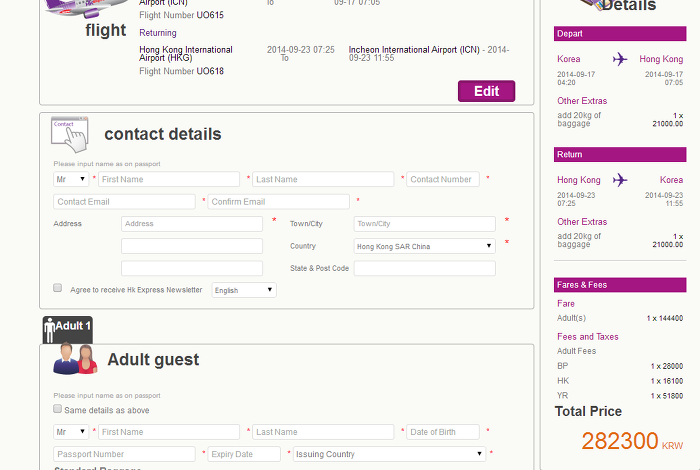Click Other Extras under Depart
700x470 pixels.
click(582, 101)
